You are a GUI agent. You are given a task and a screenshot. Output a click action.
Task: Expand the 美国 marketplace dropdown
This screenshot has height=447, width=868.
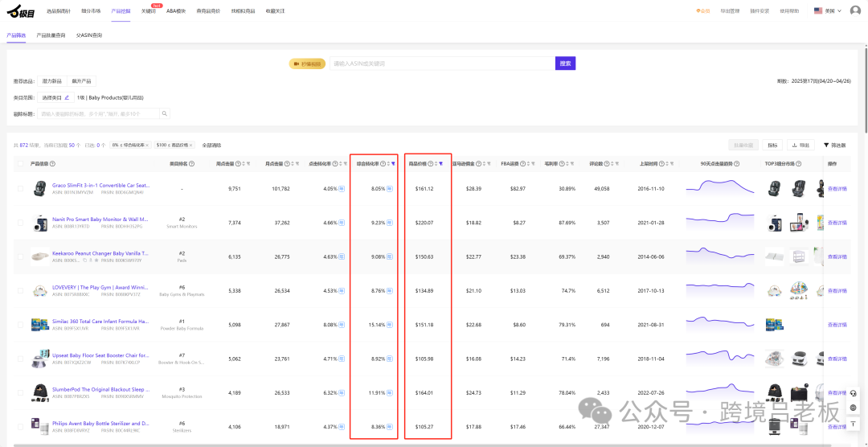click(829, 11)
